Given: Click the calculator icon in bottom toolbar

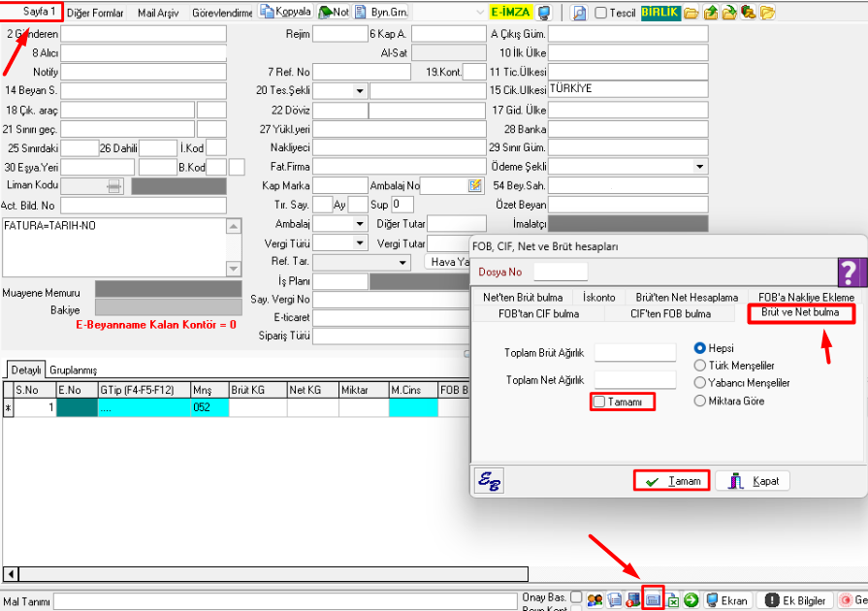Looking at the screenshot, I should 653,600.
